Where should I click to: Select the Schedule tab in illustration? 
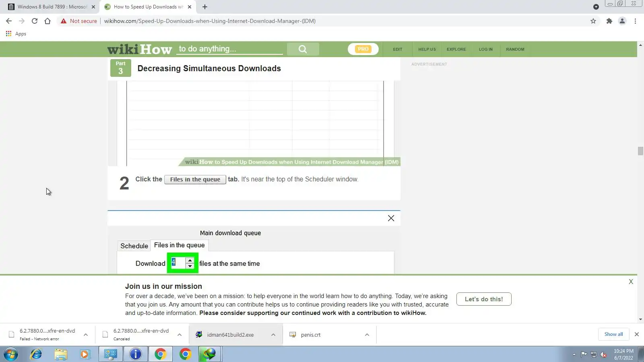click(134, 246)
